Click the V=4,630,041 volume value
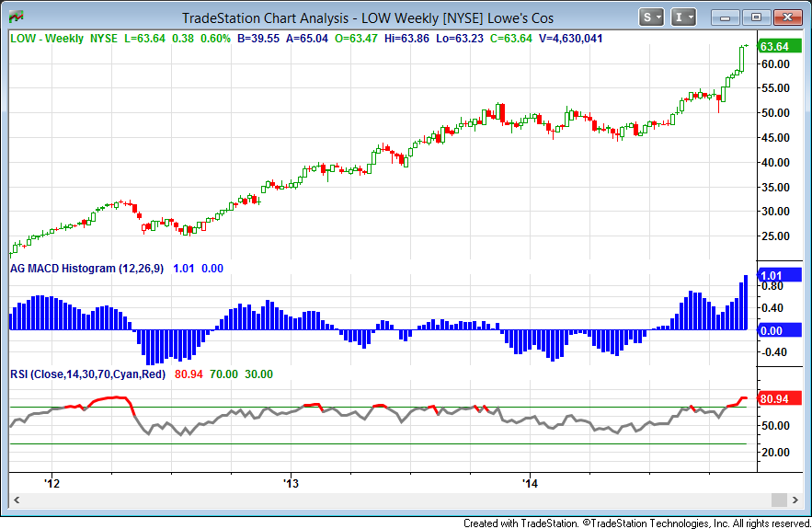 coord(570,39)
